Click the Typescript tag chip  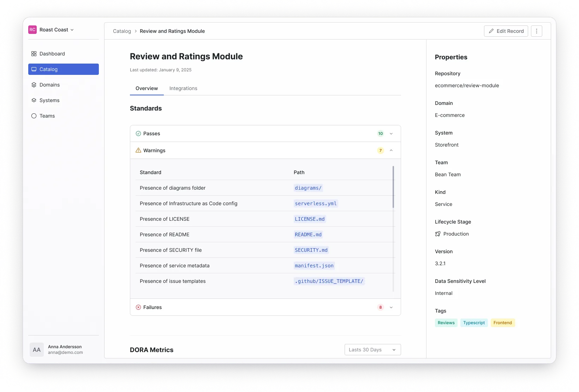click(x=474, y=323)
